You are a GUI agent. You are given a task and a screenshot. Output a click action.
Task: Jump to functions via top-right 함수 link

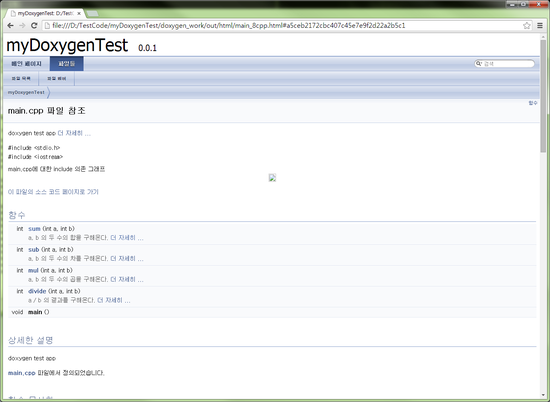533,103
